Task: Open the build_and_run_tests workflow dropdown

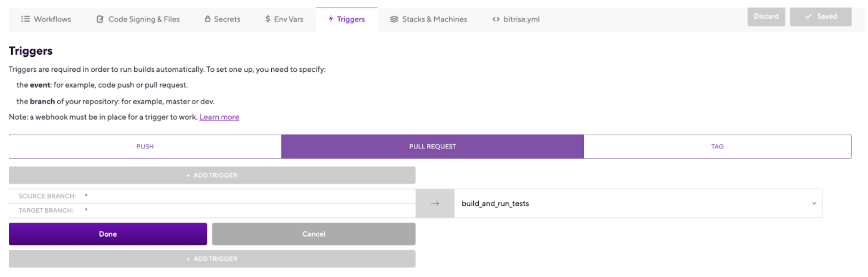Action: 814,203
